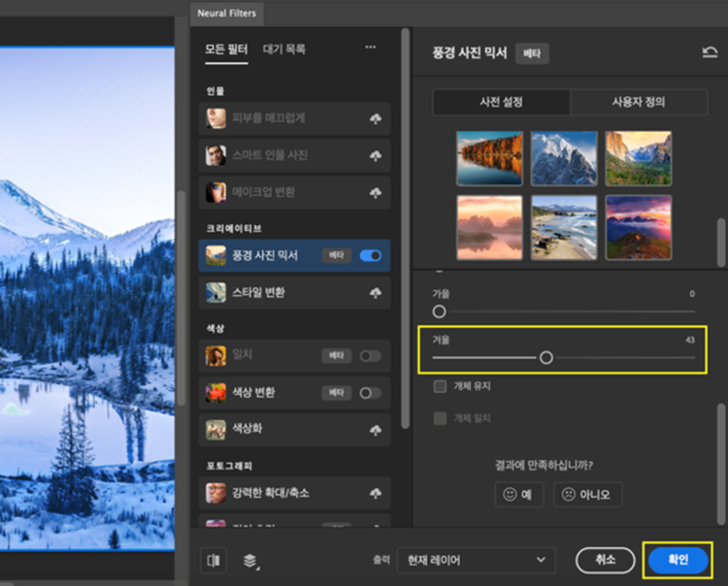Click the Neural Filters panel tab

227,14
